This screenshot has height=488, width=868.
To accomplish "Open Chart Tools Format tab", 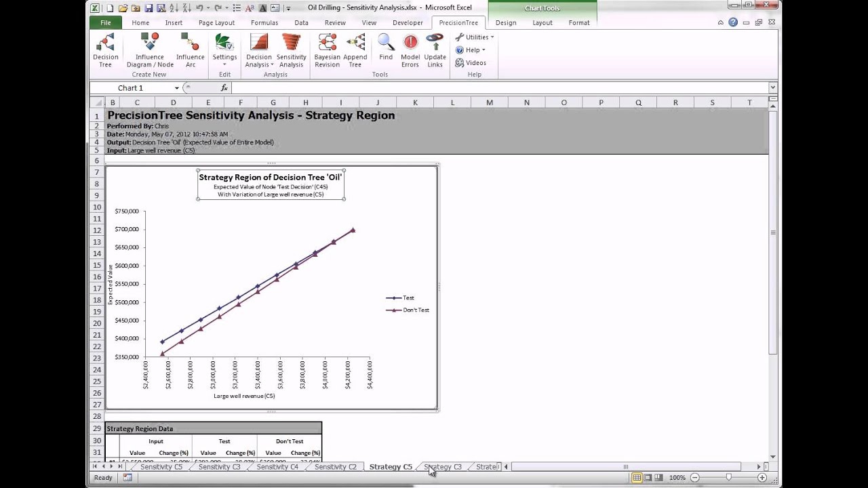I will tap(579, 22).
